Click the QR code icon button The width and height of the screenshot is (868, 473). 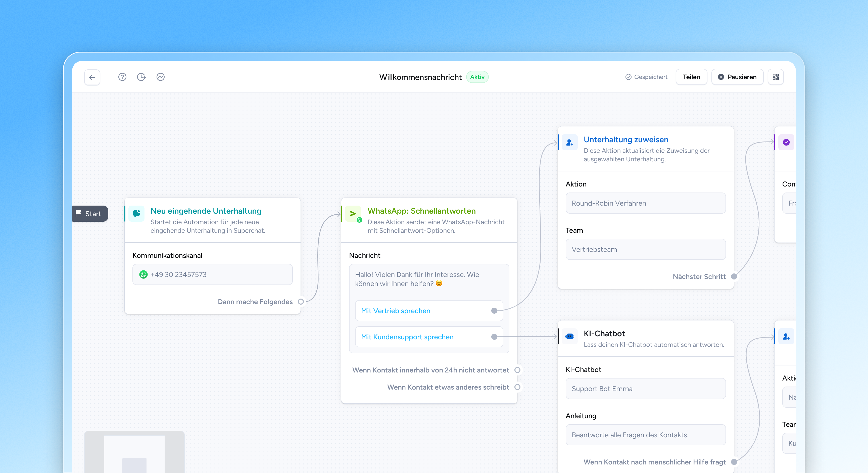coord(775,77)
